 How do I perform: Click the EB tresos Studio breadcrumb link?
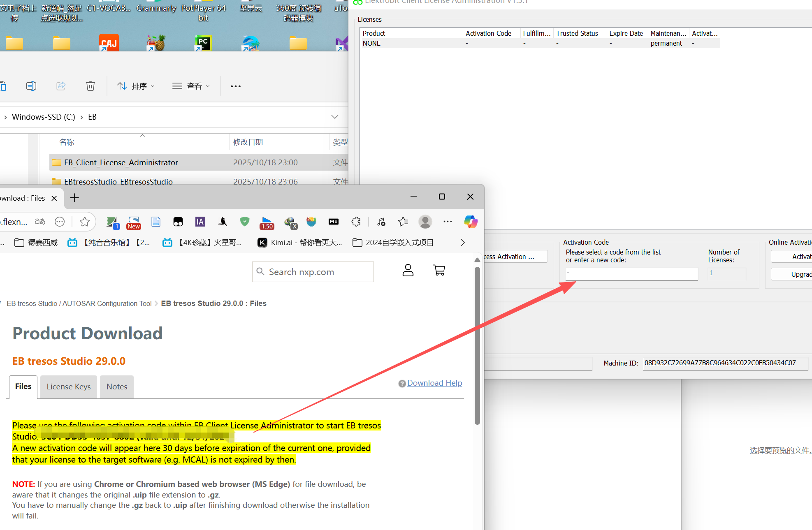[79, 303]
